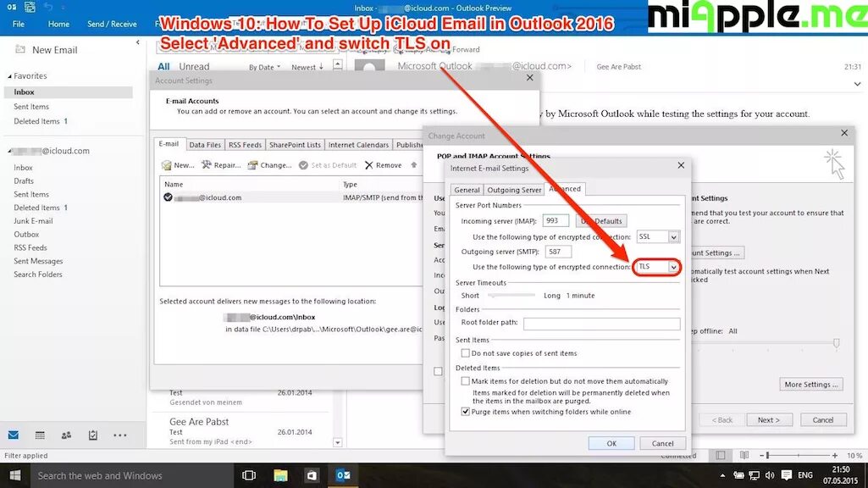Switch to Data Files tab

[205, 145]
